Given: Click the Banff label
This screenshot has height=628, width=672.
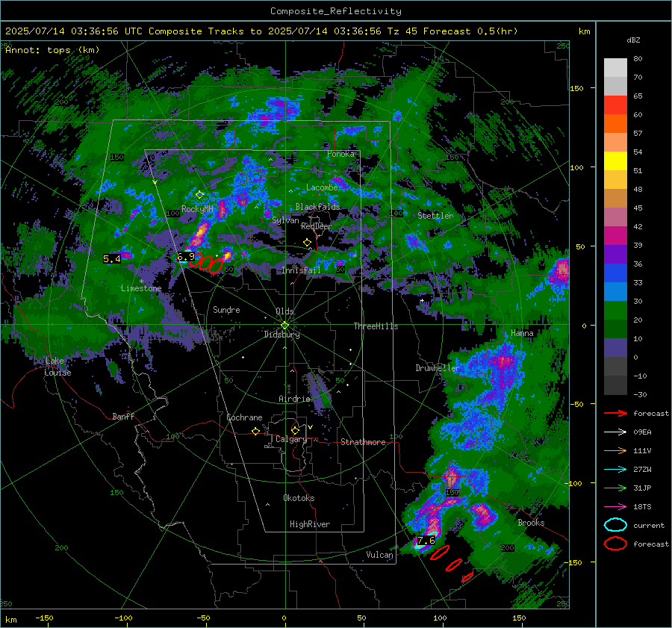Looking at the screenshot, I should click(123, 416).
